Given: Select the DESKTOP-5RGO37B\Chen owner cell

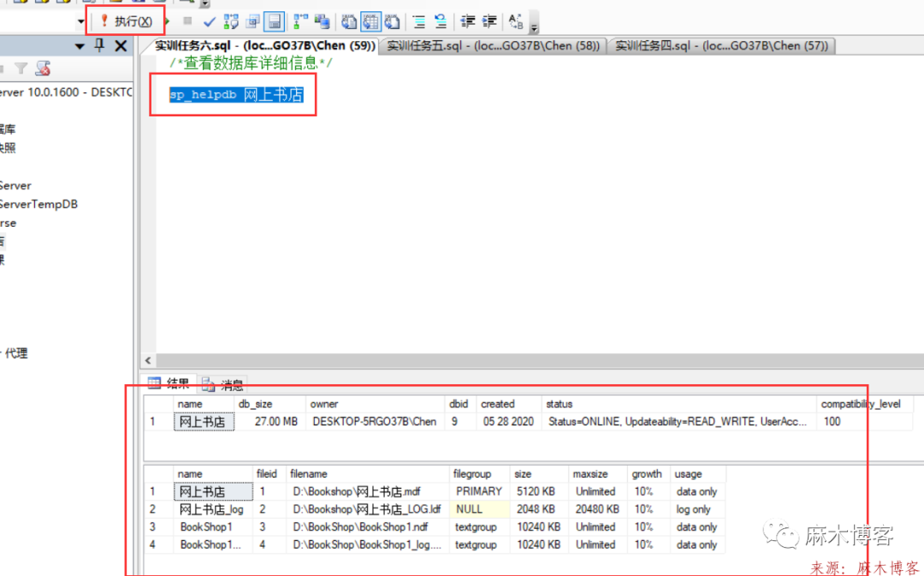Looking at the screenshot, I should [x=375, y=422].
